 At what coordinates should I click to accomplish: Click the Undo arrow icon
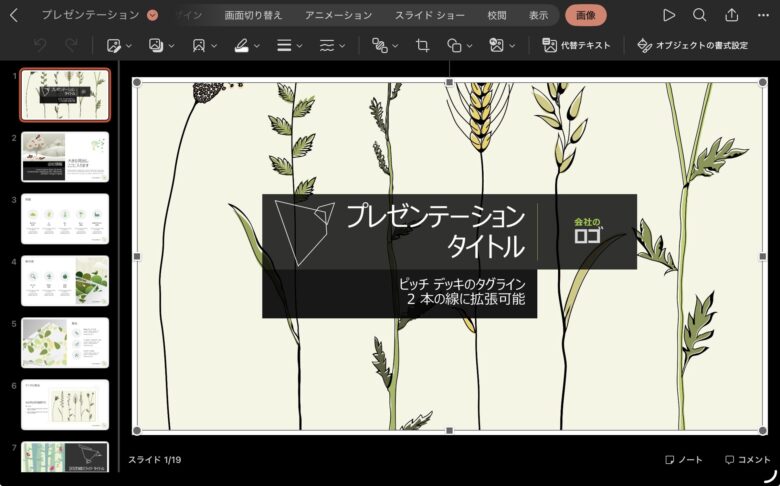click(40, 45)
